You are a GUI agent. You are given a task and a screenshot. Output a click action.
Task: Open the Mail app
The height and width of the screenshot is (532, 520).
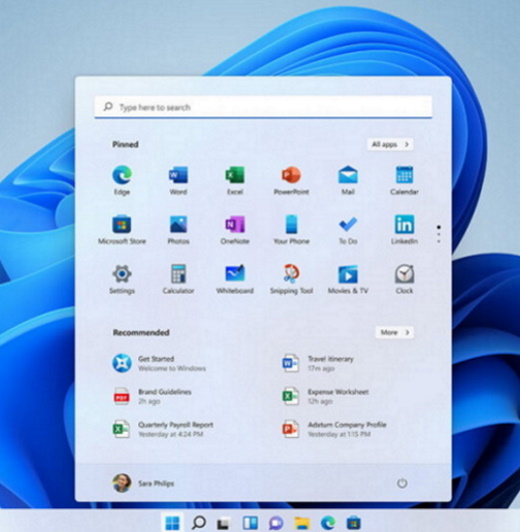click(x=348, y=180)
